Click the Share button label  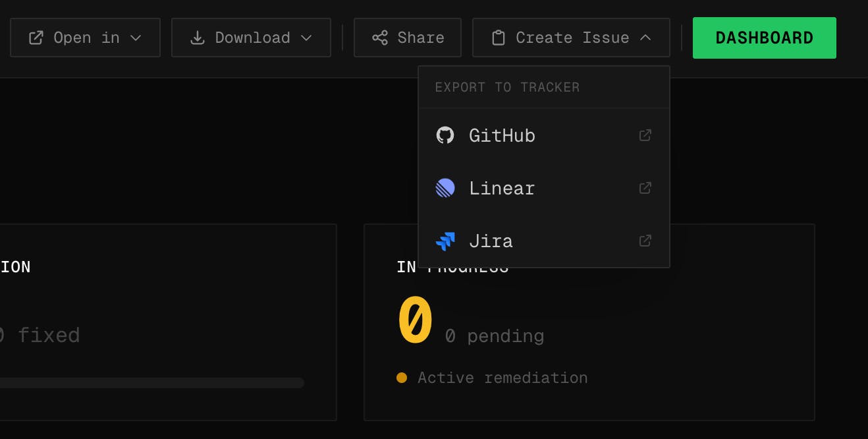point(421,38)
